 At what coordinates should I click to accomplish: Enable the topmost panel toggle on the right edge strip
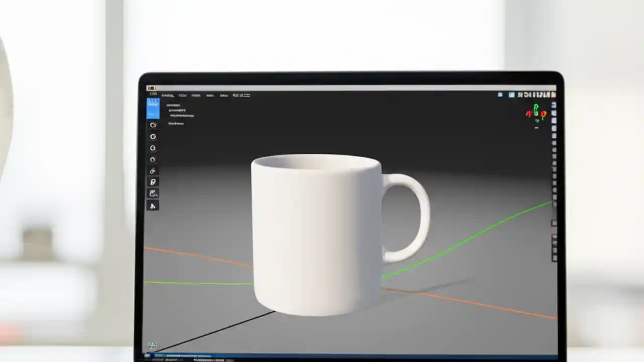[554, 106]
